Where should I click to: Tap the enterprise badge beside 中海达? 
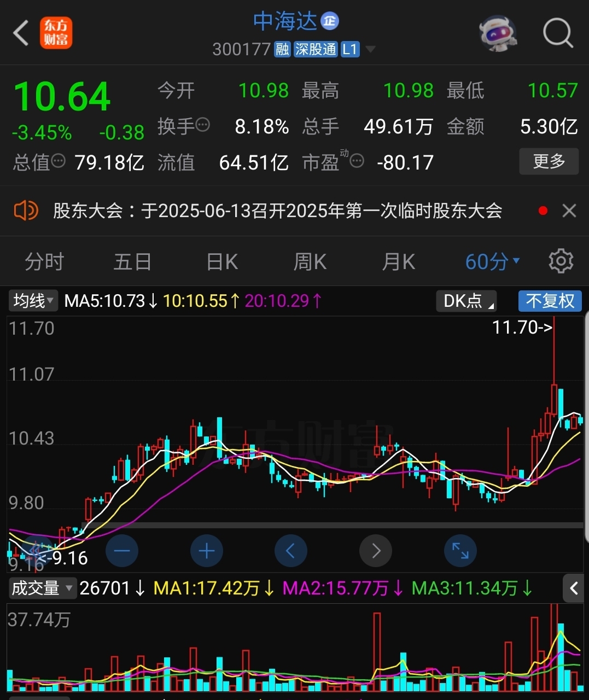330,21
